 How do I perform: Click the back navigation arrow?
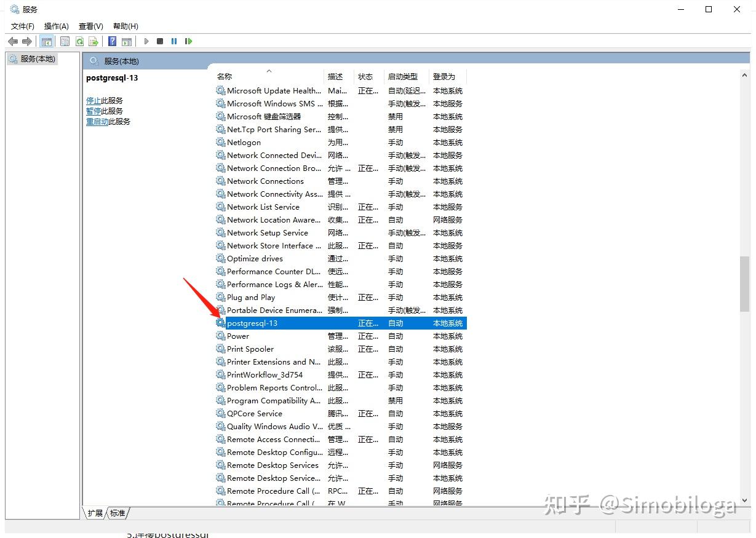(x=13, y=41)
